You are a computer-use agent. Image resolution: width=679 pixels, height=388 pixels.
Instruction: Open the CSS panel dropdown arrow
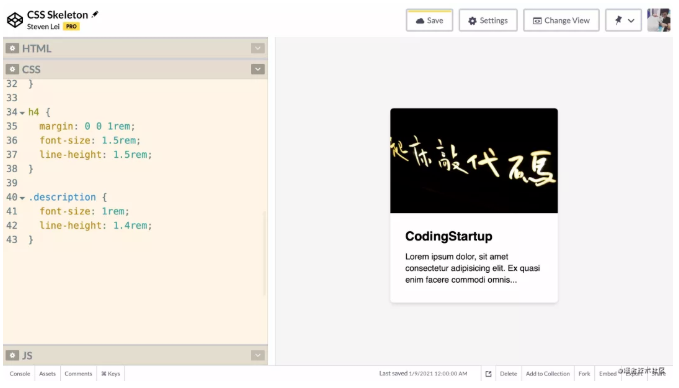[258, 69]
